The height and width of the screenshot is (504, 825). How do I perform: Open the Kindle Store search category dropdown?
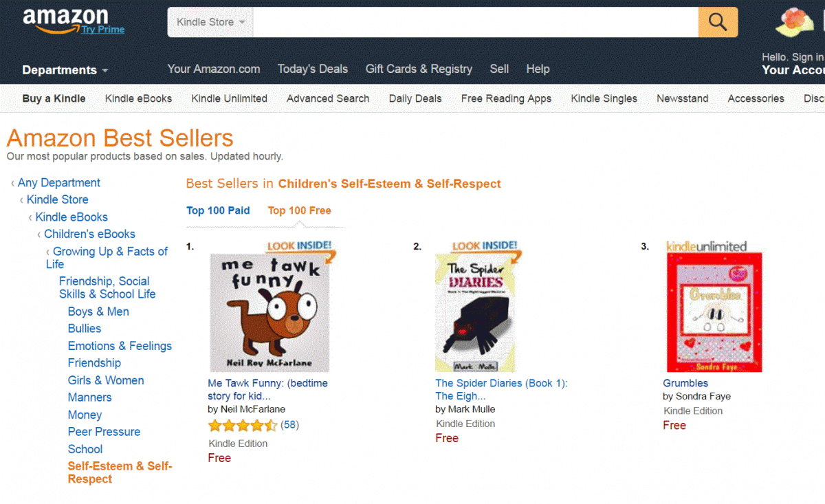(210, 22)
